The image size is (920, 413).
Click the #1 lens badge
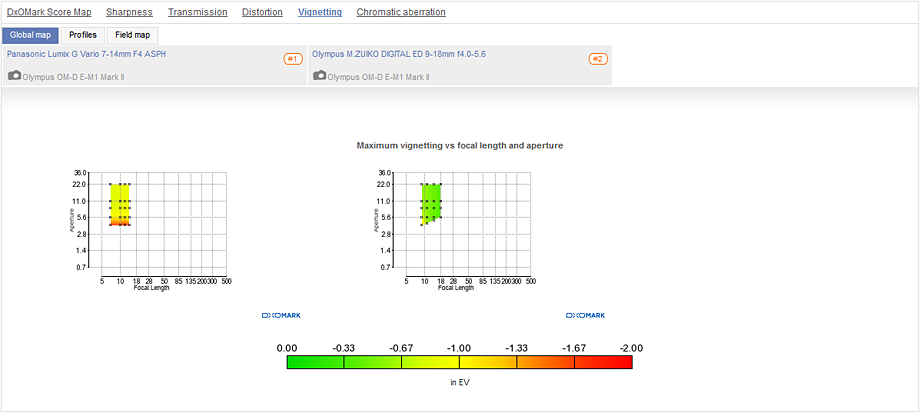click(293, 59)
